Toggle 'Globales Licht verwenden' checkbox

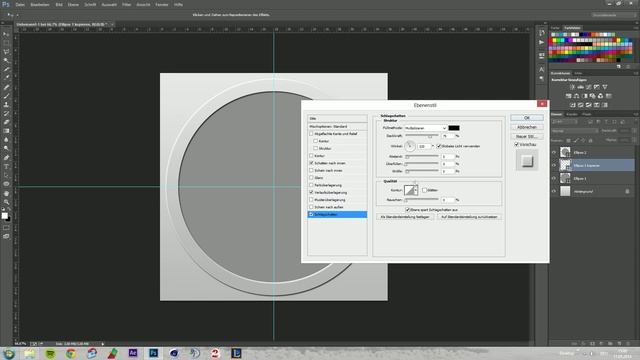click(439, 146)
